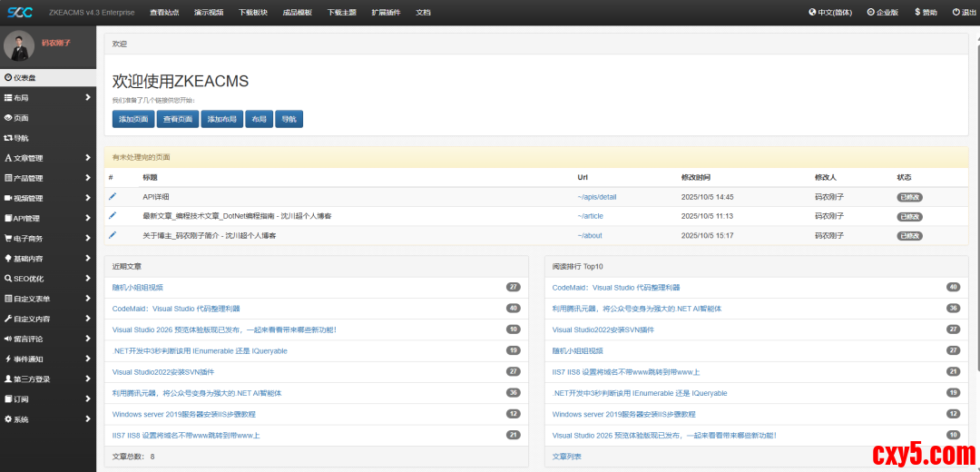The height and width of the screenshot is (472, 980).
Task: Open 查看站点 in the top menu
Action: [164, 13]
